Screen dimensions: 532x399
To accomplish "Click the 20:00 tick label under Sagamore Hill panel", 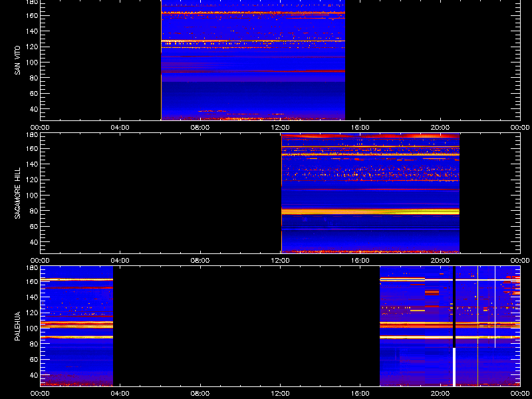I will pyautogui.click(x=440, y=261).
